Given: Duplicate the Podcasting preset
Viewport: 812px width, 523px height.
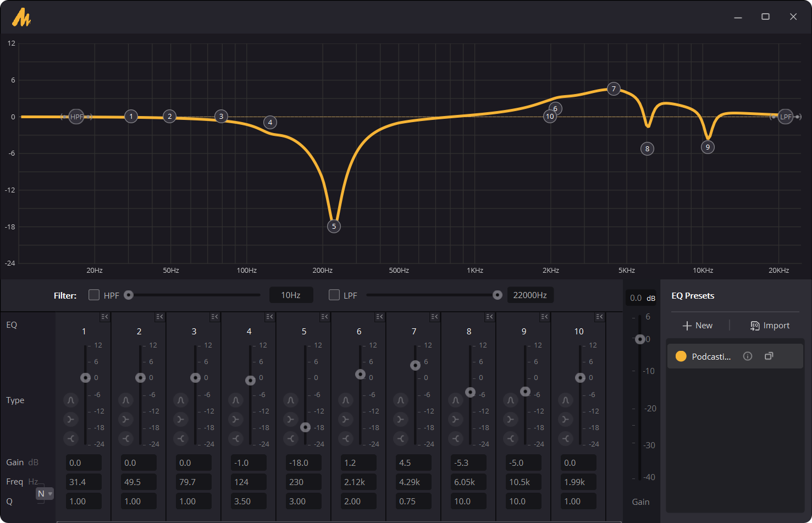Looking at the screenshot, I should point(769,356).
